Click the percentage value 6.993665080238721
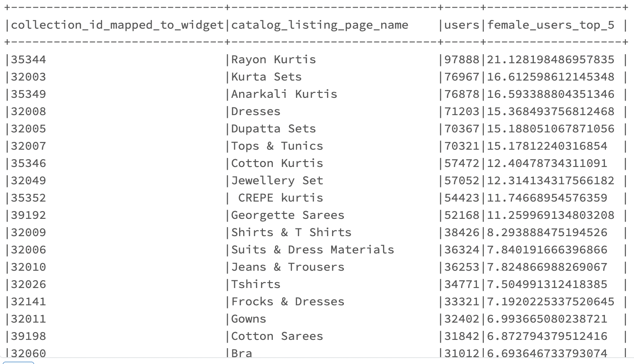634x364 pixels. pos(547,319)
